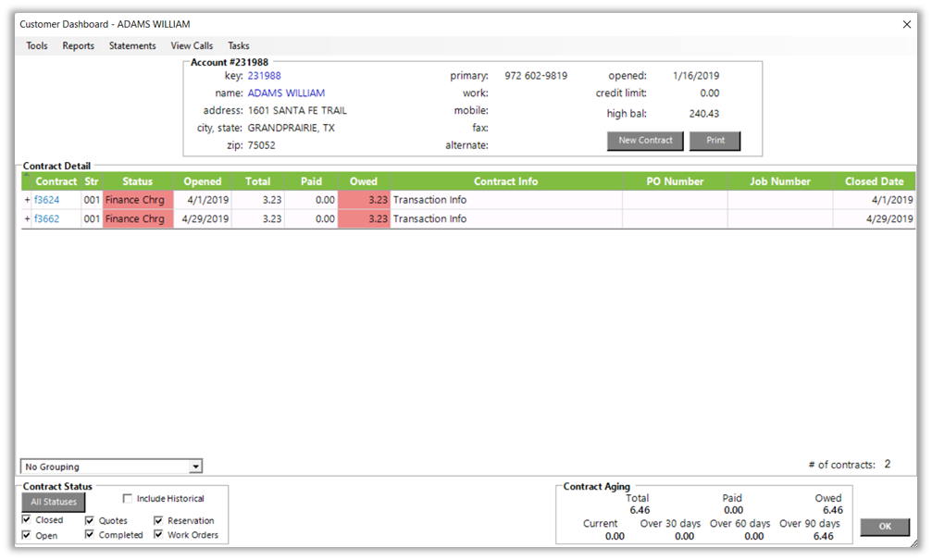Expand contract f3624 row with plus sign

click(x=27, y=200)
